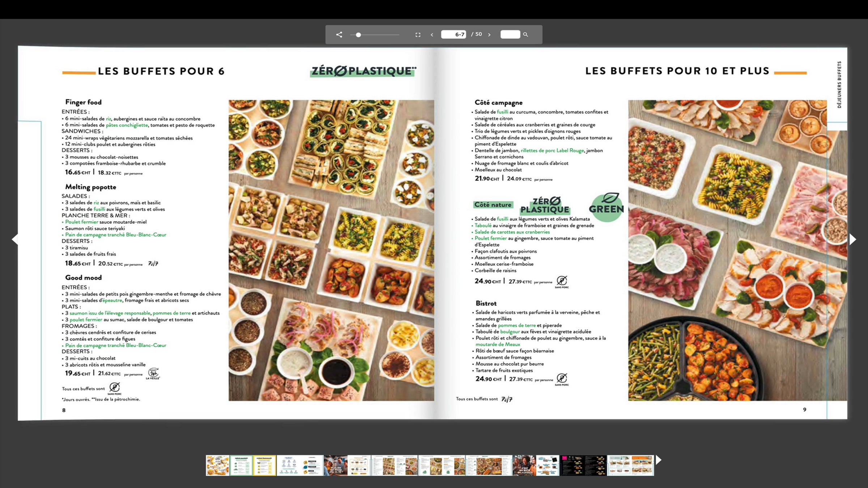
Task: Click the / 50 total pages label
Action: 477,34
